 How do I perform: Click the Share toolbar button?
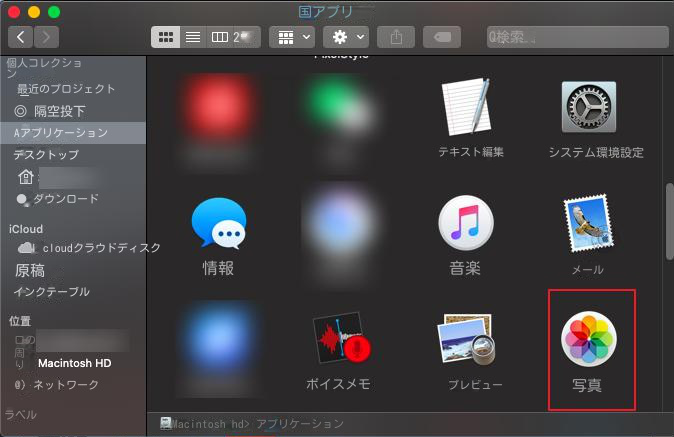coord(396,37)
